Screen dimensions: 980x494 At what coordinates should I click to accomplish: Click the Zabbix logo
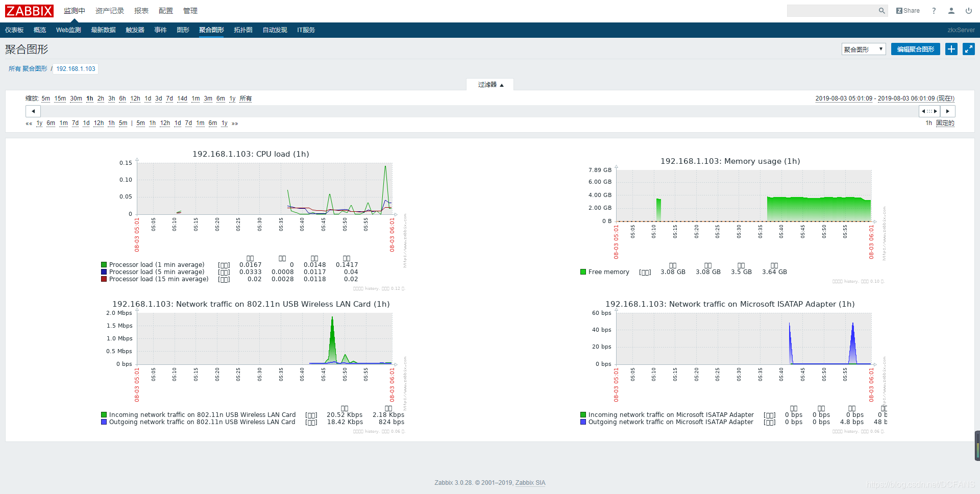coord(29,11)
